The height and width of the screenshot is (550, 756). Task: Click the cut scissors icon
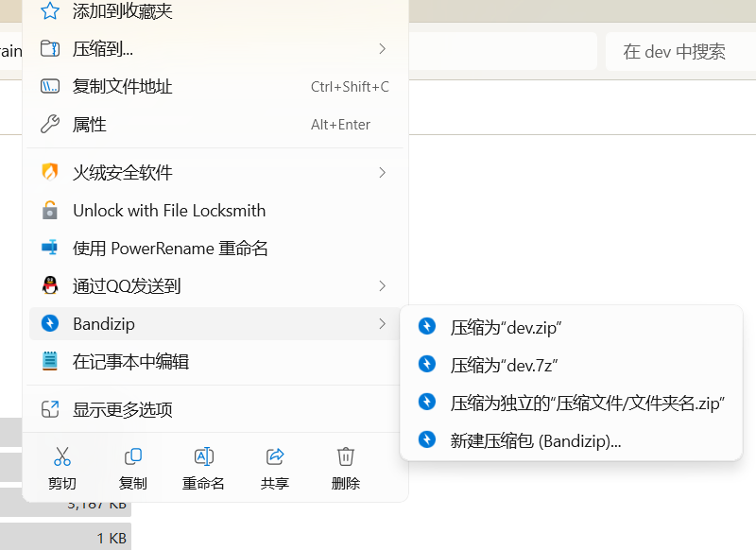click(62, 457)
